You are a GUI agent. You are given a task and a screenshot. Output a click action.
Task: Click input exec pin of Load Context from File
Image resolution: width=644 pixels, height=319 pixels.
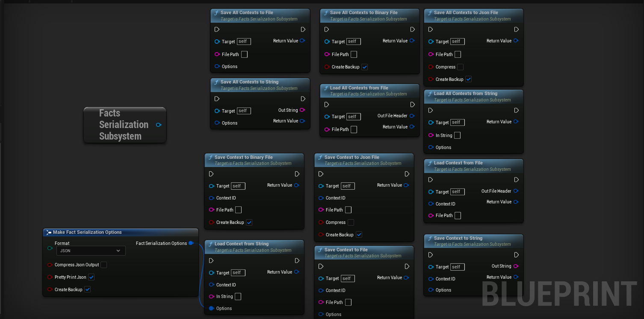click(431, 180)
